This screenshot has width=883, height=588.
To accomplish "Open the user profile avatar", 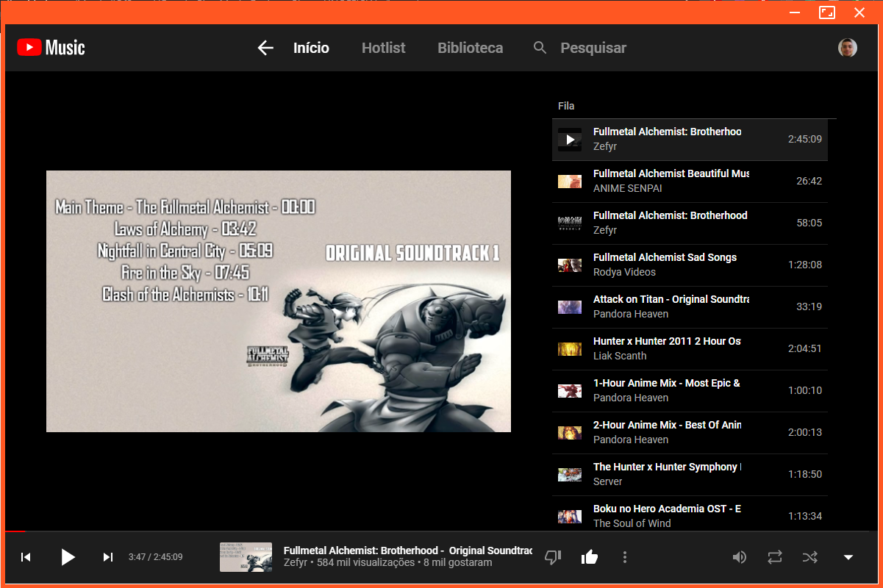I will (848, 48).
